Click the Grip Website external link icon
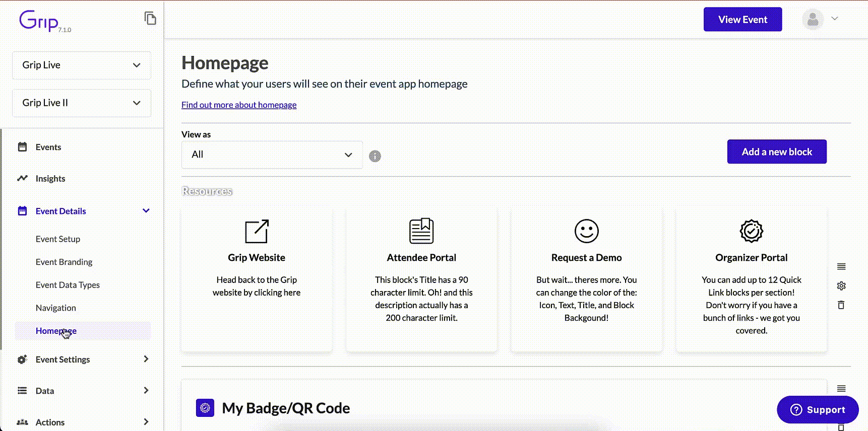Screen dimensions: 868x431 point(257,231)
